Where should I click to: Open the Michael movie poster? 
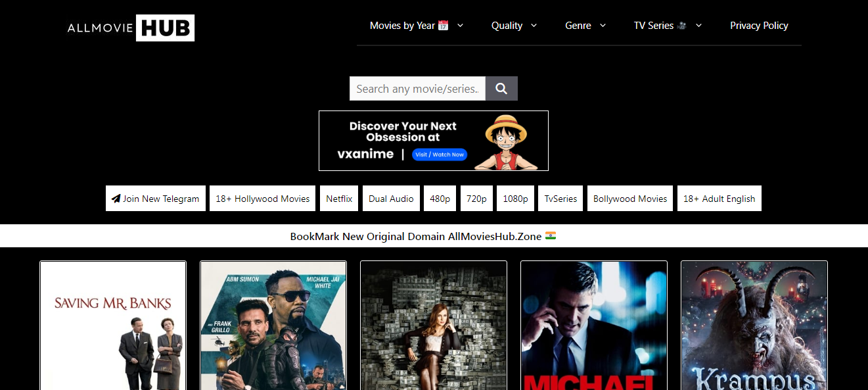coord(594,326)
